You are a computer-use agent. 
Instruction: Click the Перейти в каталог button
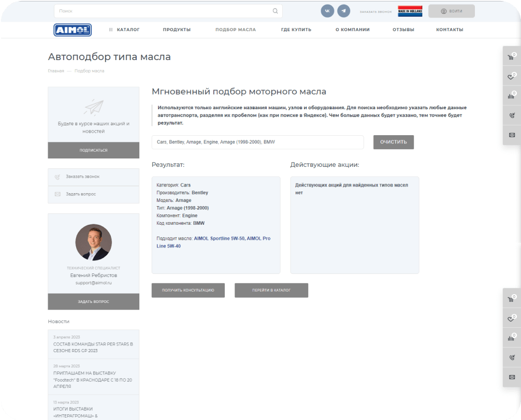point(271,291)
